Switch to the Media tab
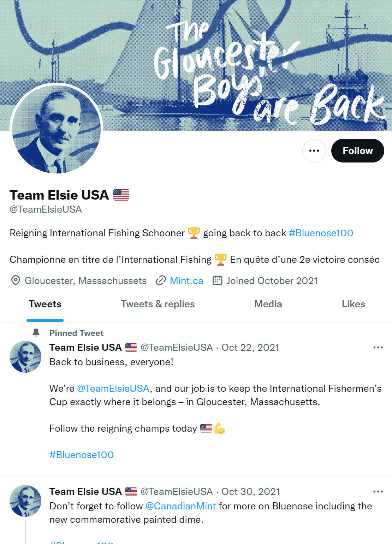This screenshot has width=392, height=544. click(x=268, y=304)
